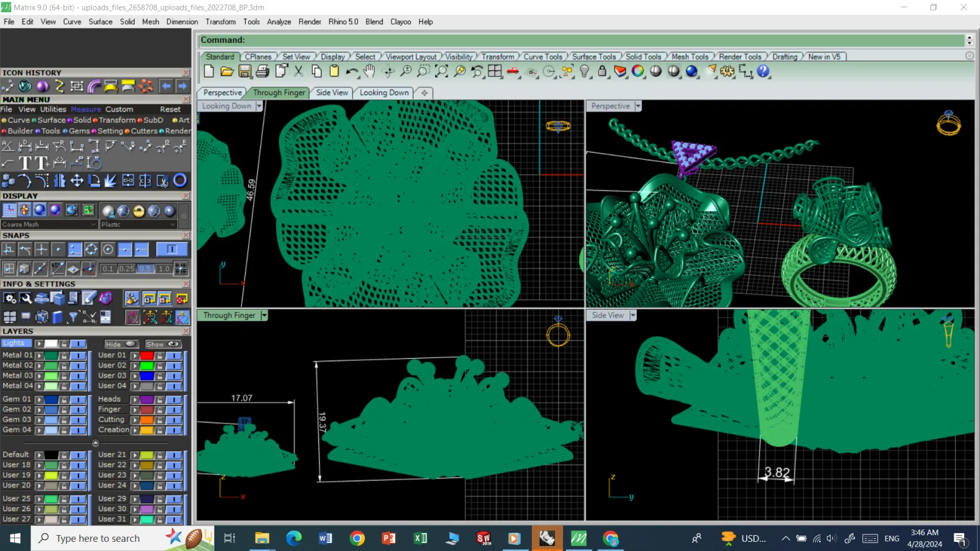This screenshot has height=551, width=980.
Task: Click the Undo arrow icon
Action: (x=352, y=72)
